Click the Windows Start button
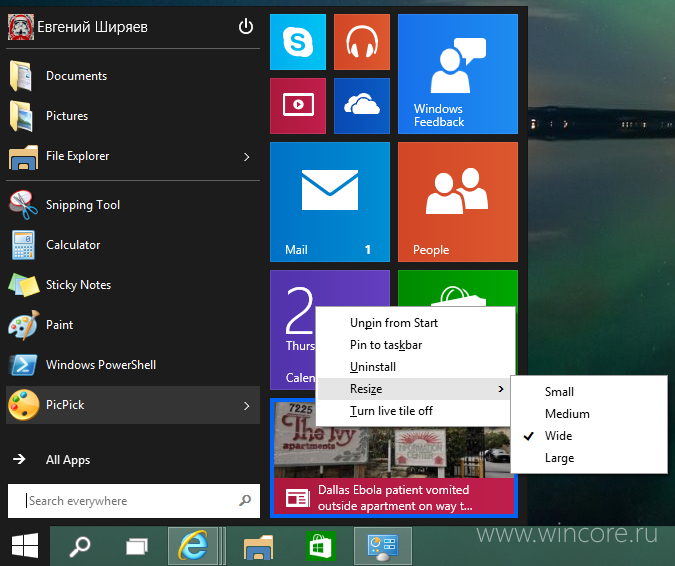The height and width of the screenshot is (566, 675). click(x=25, y=546)
